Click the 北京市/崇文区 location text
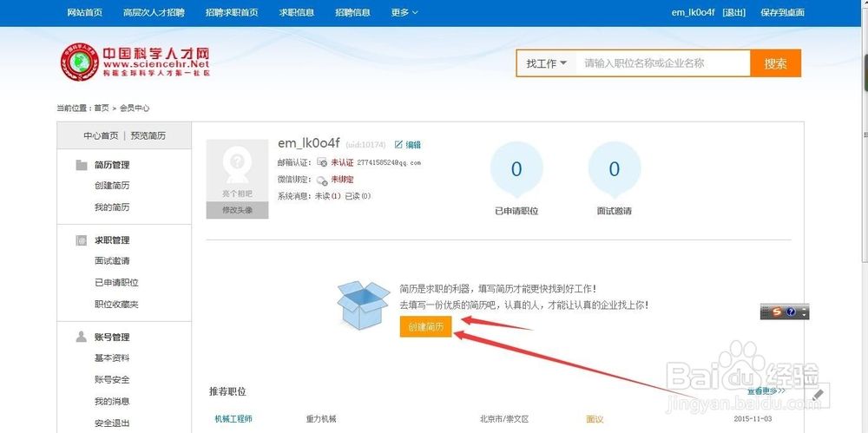 pyautogui.click(x=504, y=419)
